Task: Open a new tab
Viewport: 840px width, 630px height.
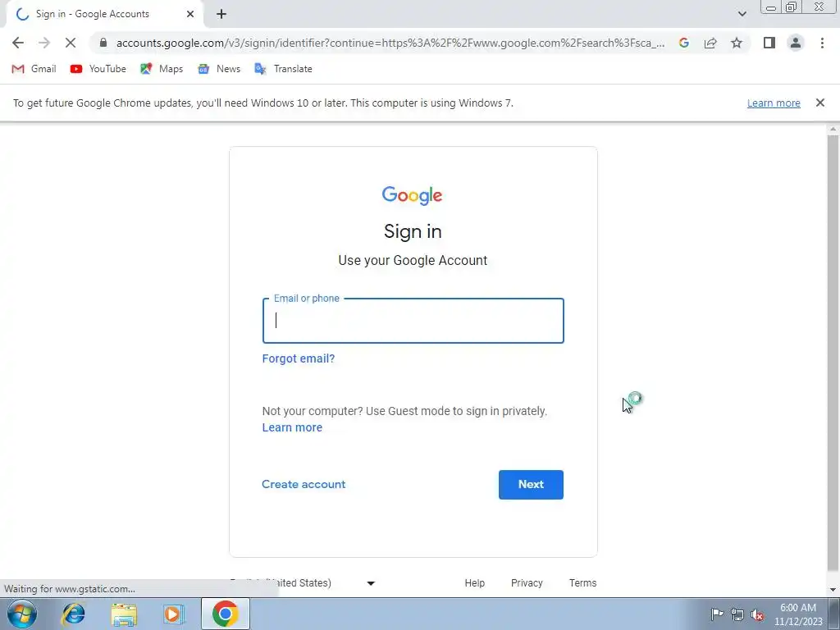Action: (221, 14)
